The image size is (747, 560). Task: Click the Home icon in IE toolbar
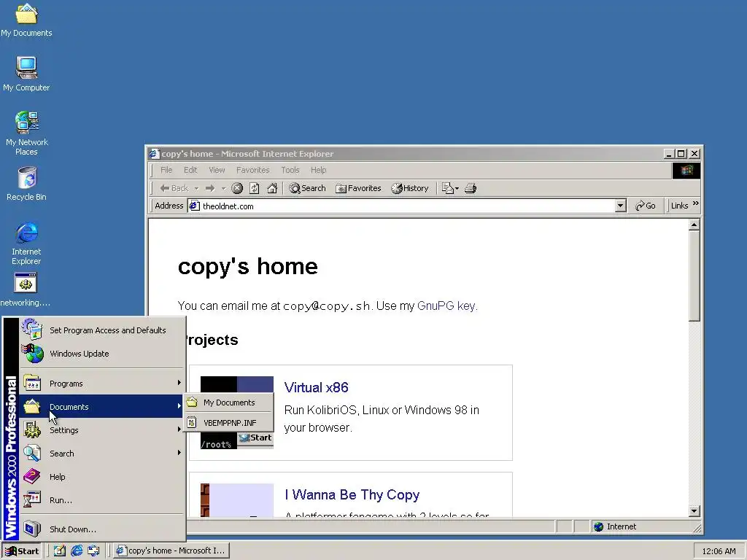(x=272, y=188)
